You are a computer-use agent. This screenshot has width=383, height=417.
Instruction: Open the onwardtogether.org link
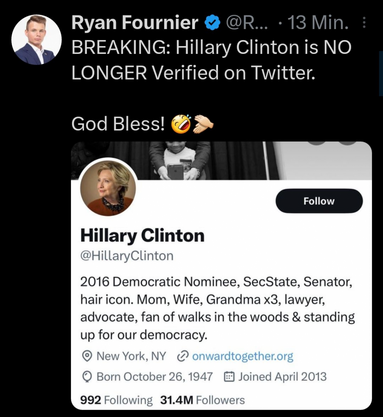tap(243, 356)
